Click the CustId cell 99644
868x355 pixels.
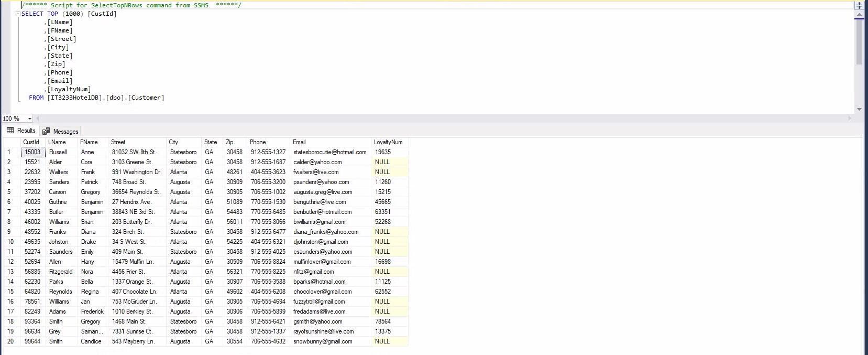pyautogui.click(x=33, y=341)
